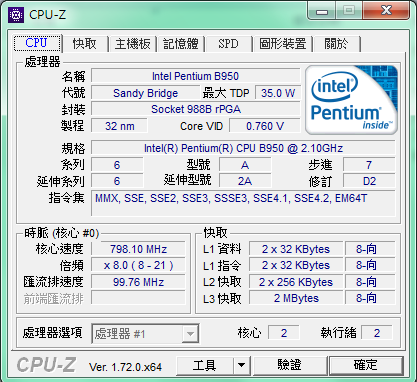Click the Intel Pentium inside logo
This screenshot has width=417, height=382.
pyautogui.click(x=352, y=100)
